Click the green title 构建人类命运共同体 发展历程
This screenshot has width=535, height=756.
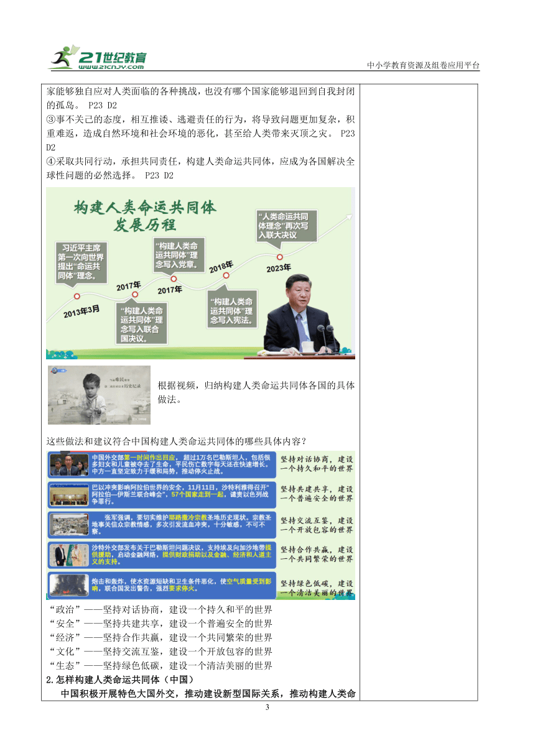[x=144, y=215]
